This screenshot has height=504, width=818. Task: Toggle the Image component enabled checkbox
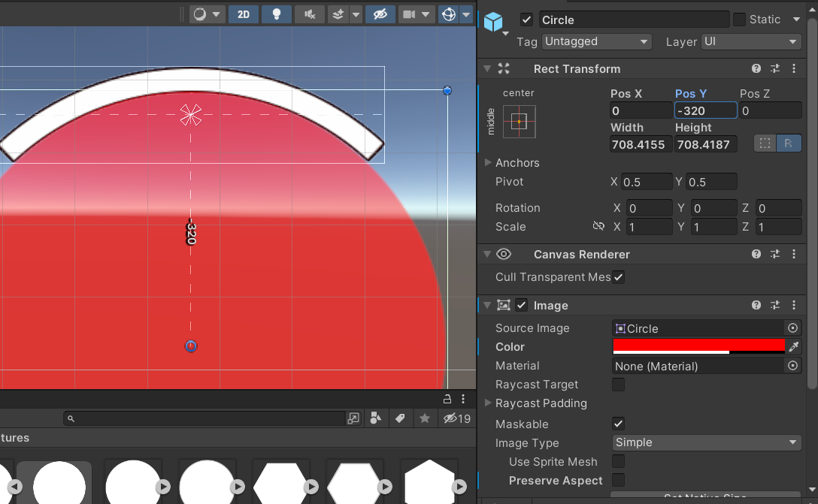coord(521,305)
